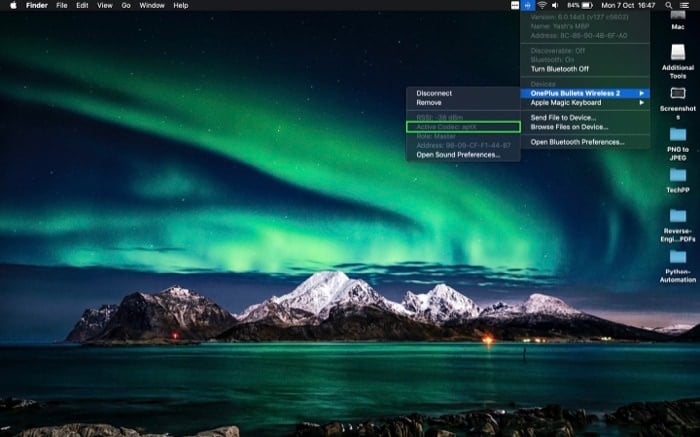Click the Bluetooth menu bar icon
The image size is (700, 437).
(528, 5)
